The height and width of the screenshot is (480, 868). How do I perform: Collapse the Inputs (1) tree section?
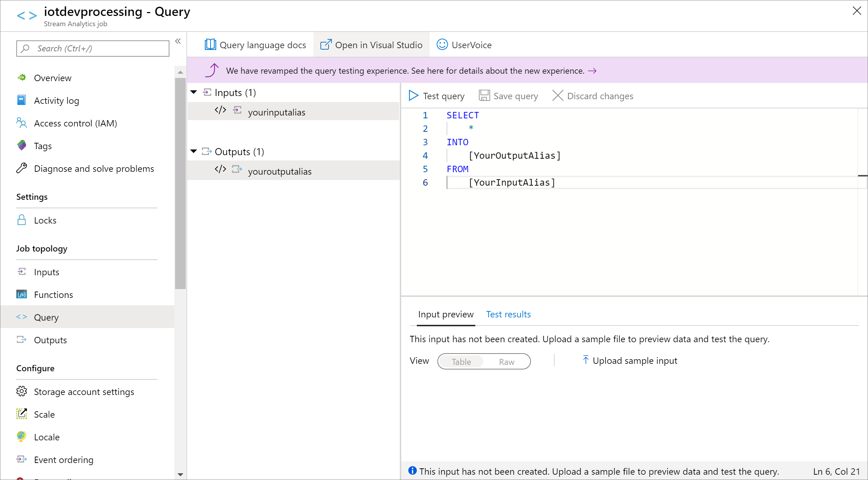[x=194, y=92]
